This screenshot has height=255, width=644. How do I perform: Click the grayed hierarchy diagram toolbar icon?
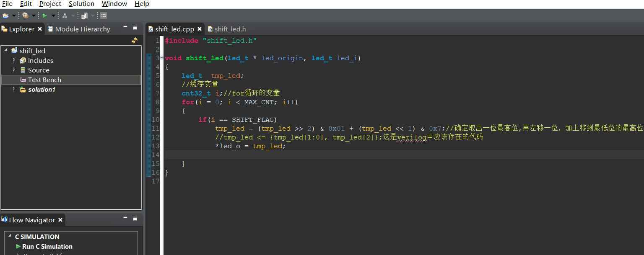pos(65,15)
